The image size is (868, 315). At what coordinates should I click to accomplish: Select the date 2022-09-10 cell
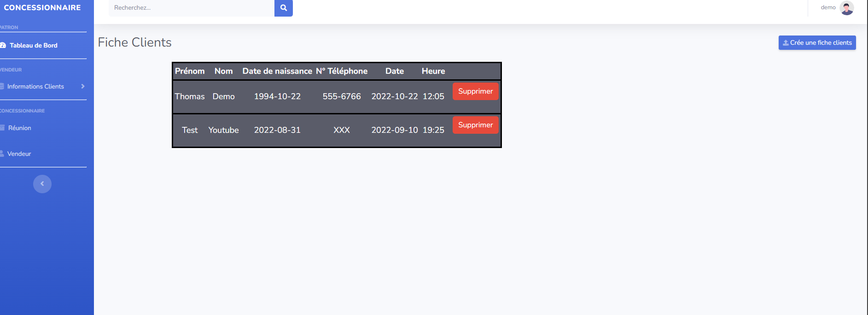395,130
